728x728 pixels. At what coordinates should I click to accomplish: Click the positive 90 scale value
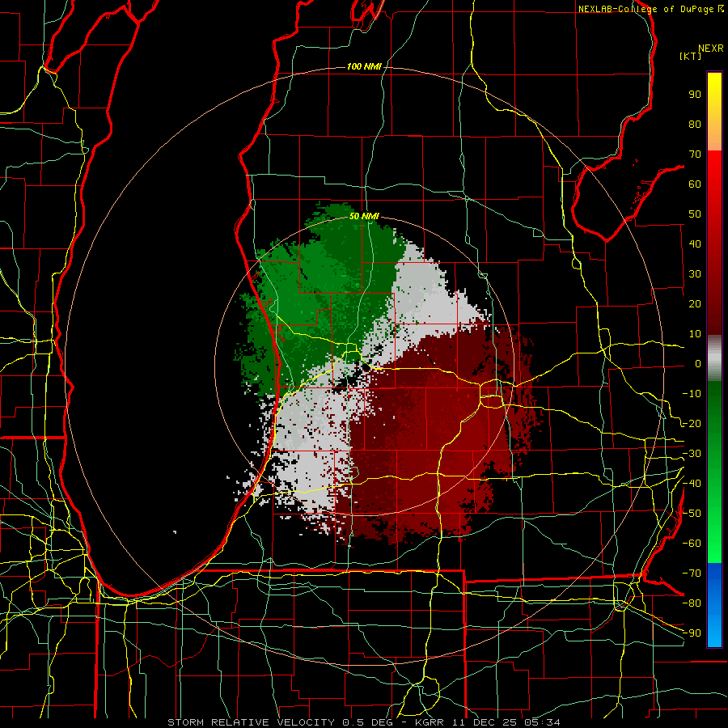pos(695,95)
